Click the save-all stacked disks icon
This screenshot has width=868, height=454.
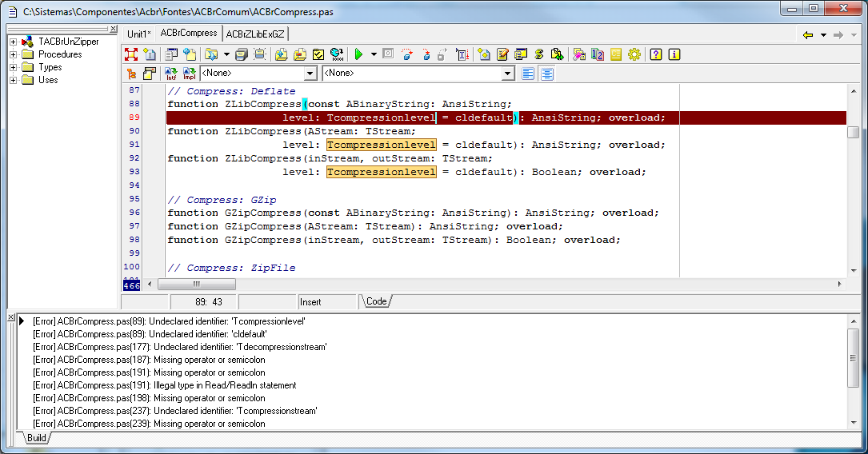[242, 54]
